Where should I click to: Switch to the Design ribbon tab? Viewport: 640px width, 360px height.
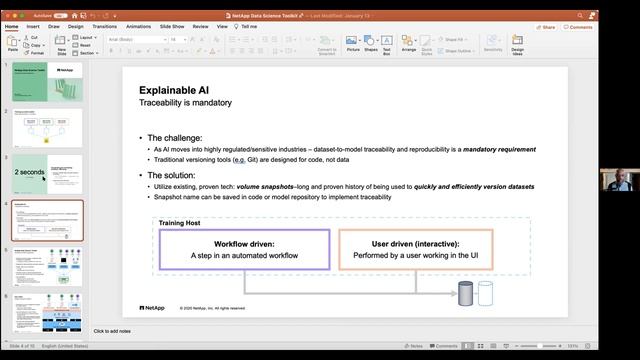pyautogui.click(x=76, y=27)
